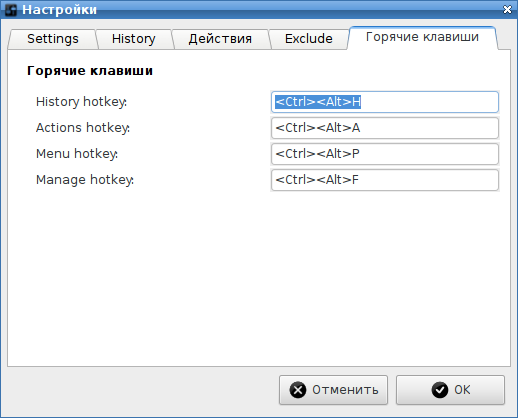The width and height of the screenshot is (518, 418).
Task: Close the Настройки window
Action: [507, 10]
